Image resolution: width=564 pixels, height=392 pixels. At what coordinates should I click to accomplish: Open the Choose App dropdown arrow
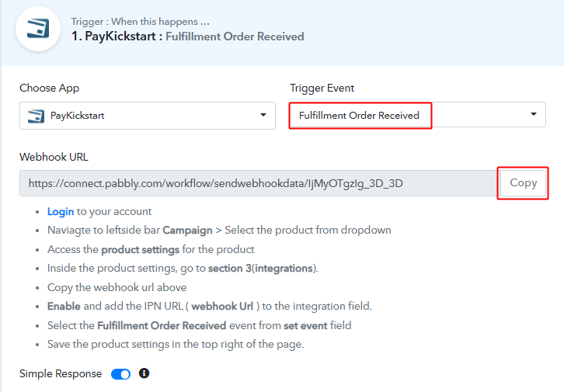pyautogui.click(x=263, y=115)
